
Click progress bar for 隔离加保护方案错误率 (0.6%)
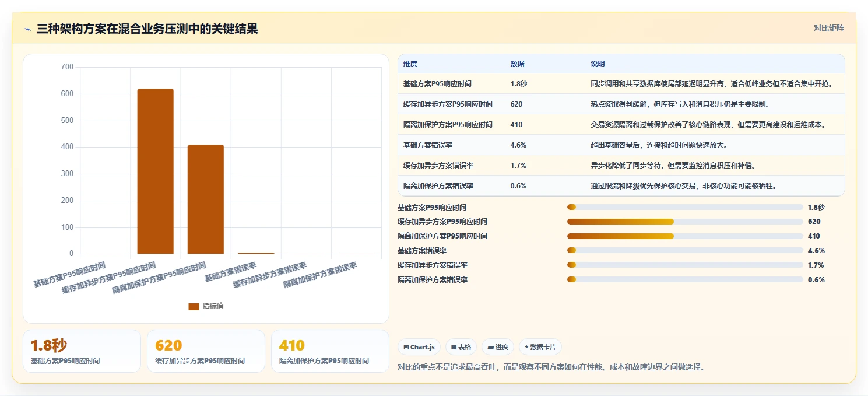click(x=685, y=279)
